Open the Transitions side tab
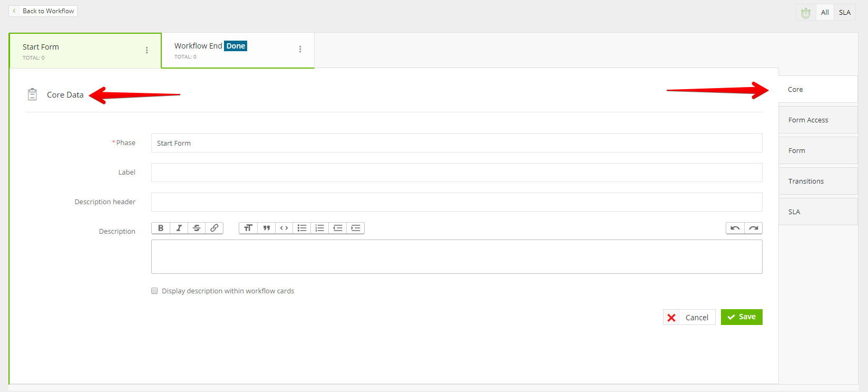868x392 pixels. 818,181
